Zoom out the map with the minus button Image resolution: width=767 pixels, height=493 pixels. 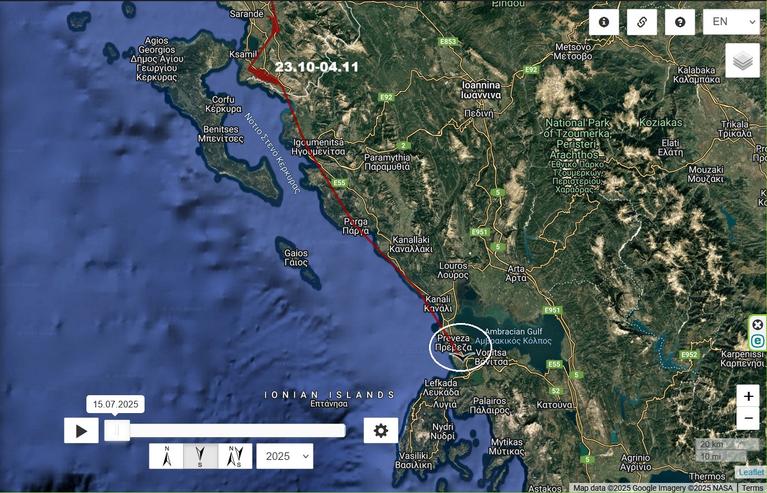pyautogui.click(x=748, y=419)
